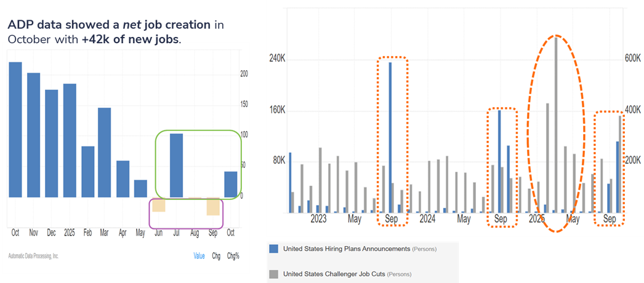
Task: Click the blue Hiring Plans Announcements legend swatch
Action: [273, 249]
